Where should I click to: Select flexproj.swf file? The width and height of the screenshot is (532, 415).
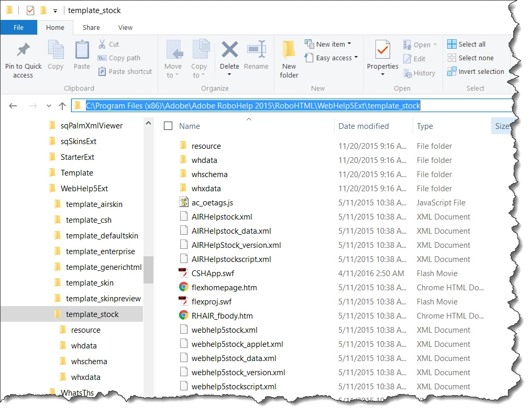click(x=212, y=302)
